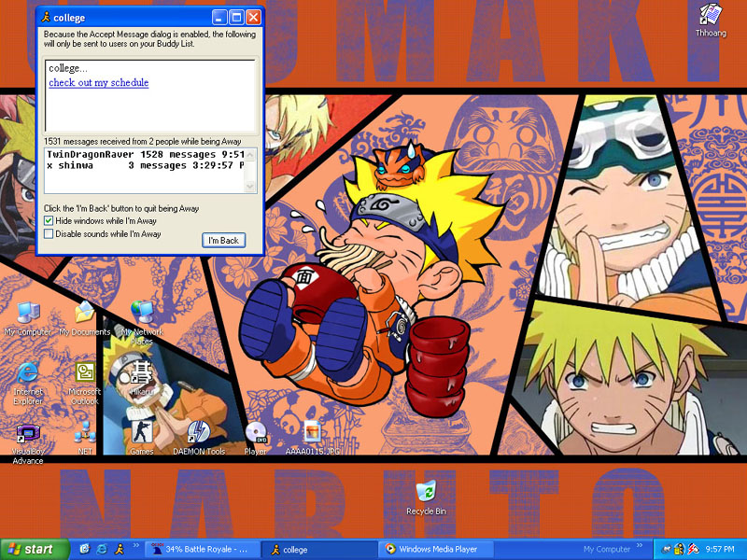This screenshot has height=560, width=747.
Task: Switch to the college taskbar button
Action: (319, 550)
